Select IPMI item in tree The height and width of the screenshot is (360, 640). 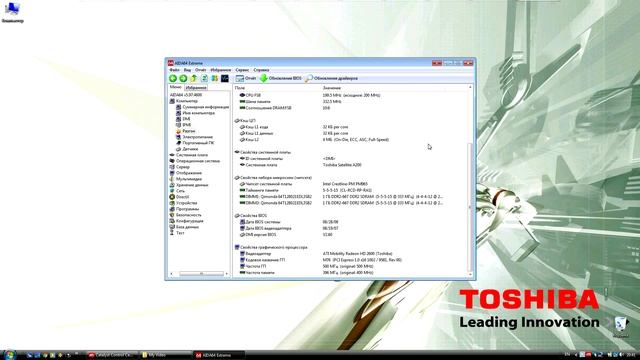pos(184,125)
